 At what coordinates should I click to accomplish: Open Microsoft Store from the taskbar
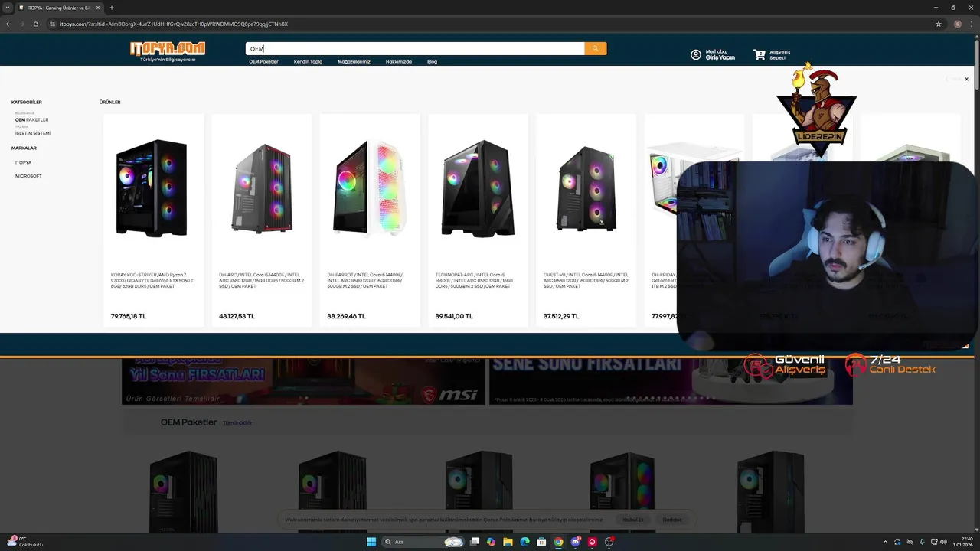click(x=541, y=542)
